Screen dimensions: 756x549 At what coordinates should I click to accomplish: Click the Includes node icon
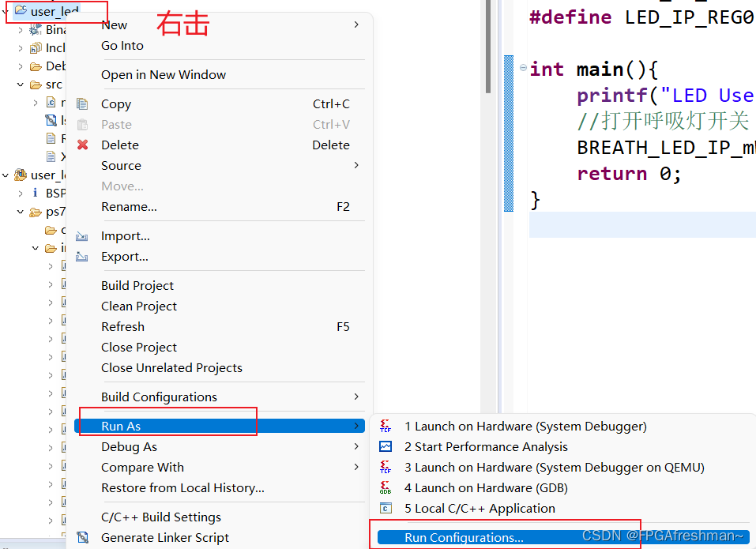tap(36, 47)
